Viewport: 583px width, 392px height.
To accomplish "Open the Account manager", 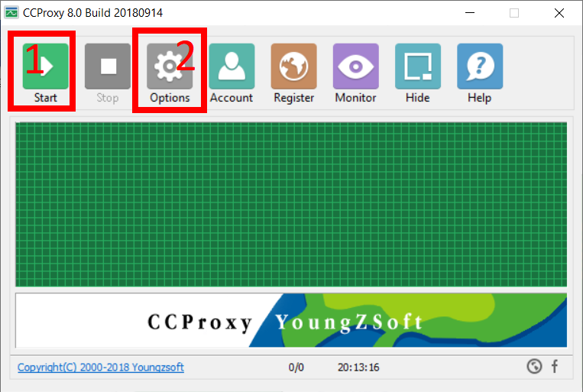I will coord(232,73).
